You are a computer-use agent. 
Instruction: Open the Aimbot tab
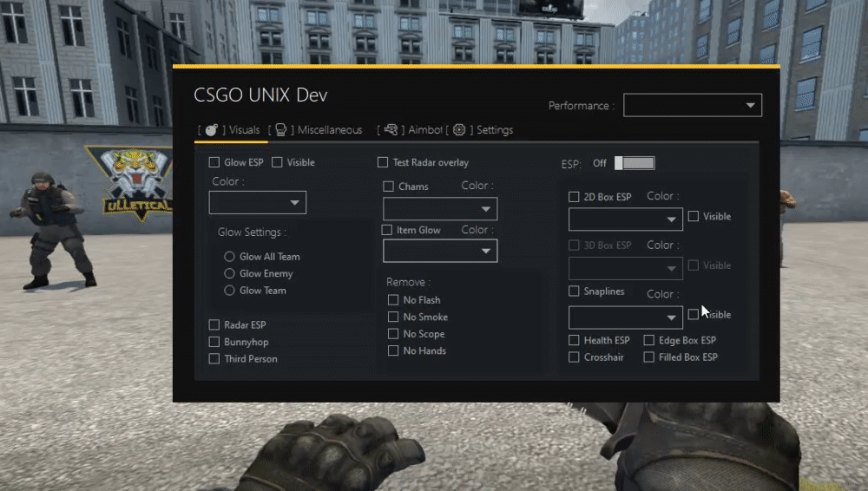pos(425,130)
